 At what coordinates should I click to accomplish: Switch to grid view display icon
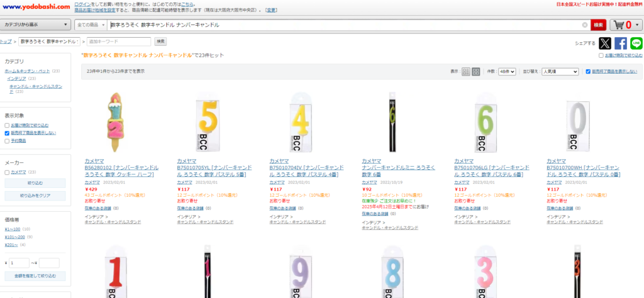point(475,72)
